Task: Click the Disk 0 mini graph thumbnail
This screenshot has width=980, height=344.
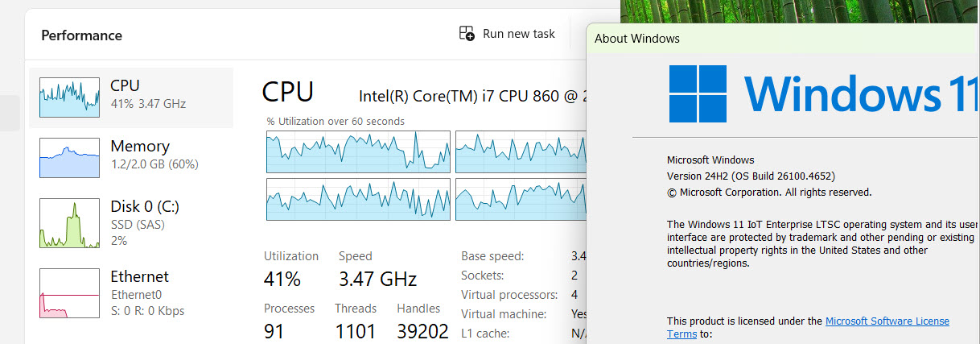Action: point(69,223)
